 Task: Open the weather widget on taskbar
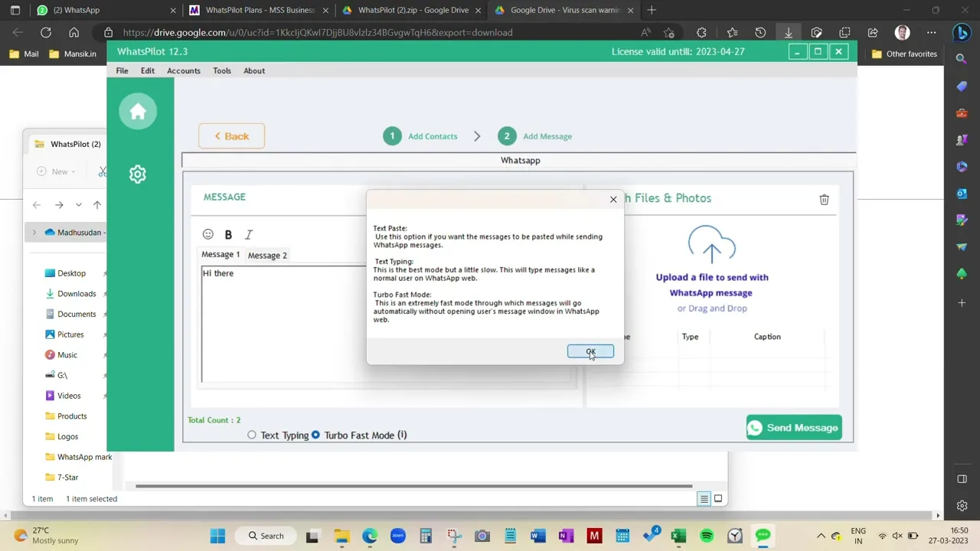tap(46, 536)
